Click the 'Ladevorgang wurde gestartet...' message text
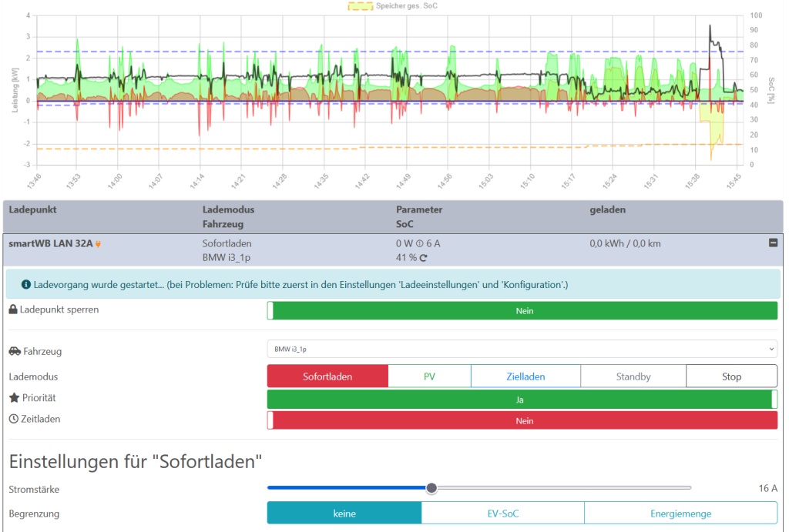The width and height of the screenshot is (789, 532). coord(300,285)
